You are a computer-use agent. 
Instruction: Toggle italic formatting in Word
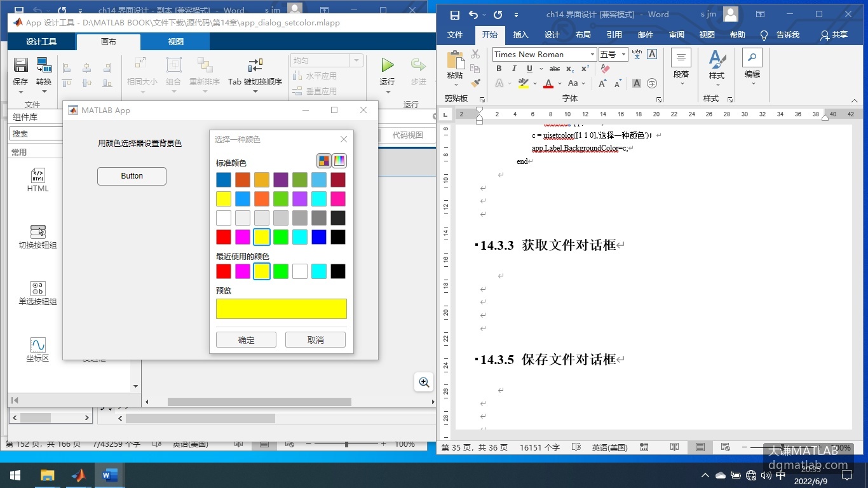[x=514, y=69]
